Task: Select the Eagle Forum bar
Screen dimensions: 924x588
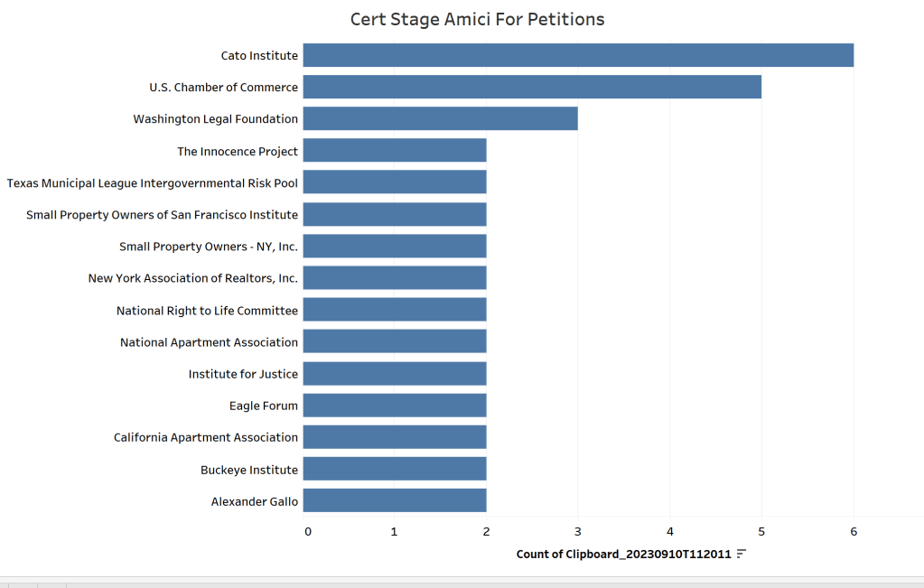Action: tap(395, 406)
